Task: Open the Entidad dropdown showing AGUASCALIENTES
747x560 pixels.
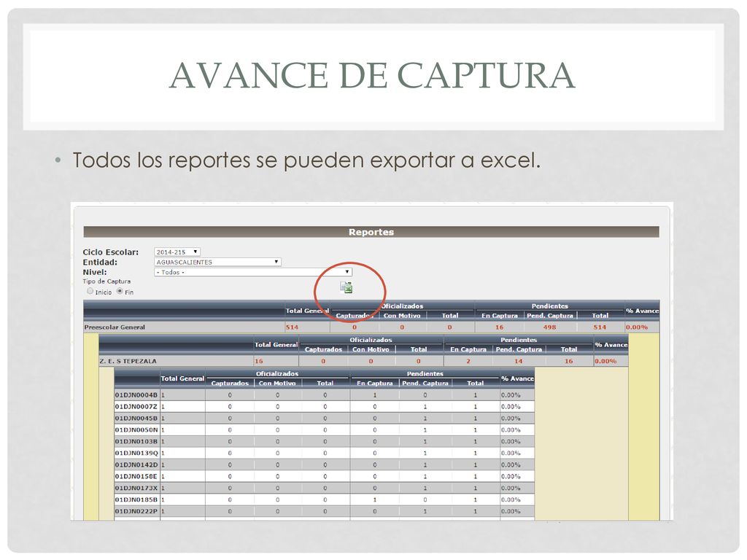Action: 217,262
